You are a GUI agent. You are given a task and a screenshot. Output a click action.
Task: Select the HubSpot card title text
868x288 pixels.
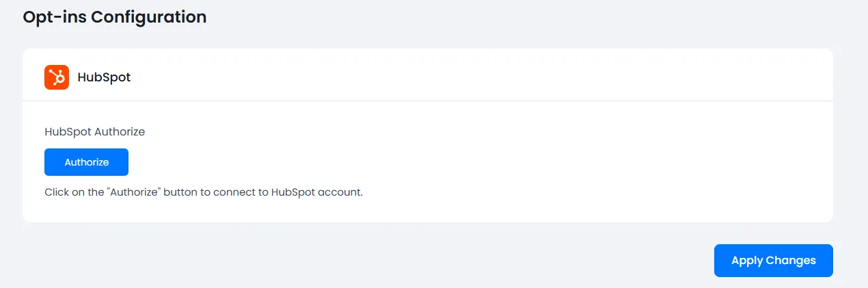pos(104,77)
